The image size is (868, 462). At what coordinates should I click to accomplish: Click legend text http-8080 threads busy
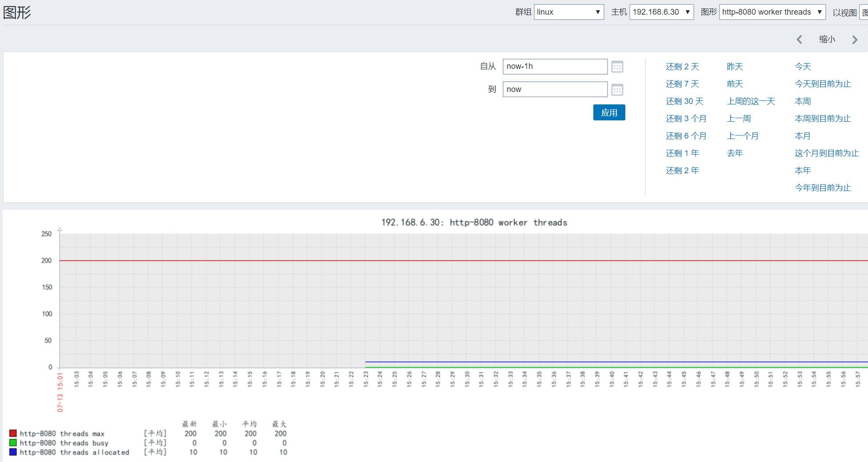64,443
